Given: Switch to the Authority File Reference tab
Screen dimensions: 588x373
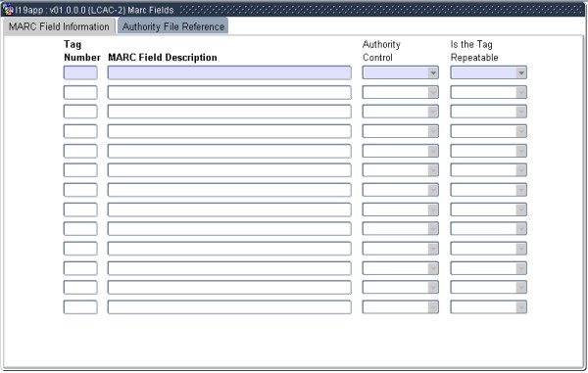Looking at the screenshot, I should pos(172,26).
